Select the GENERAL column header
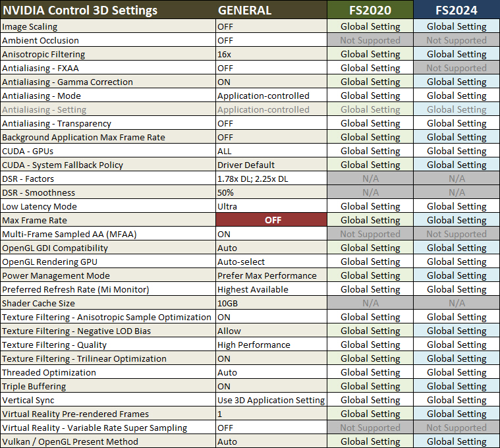Image resolution: width=500 pixels, height=448 pixels. [244, 11]
